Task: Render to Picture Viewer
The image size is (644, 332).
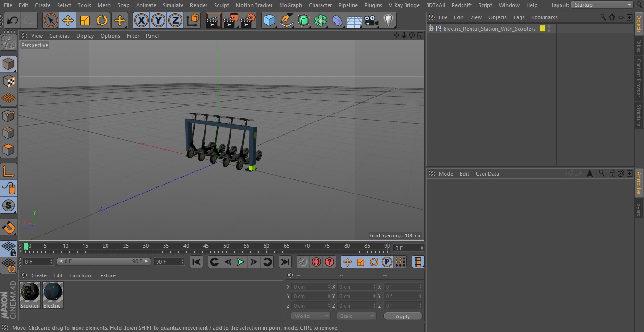Action: (x=231, y=20)
